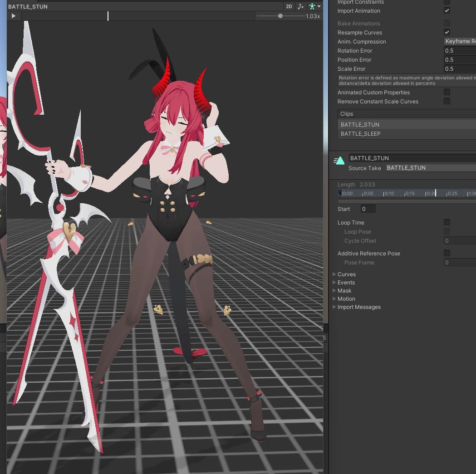
Task: Click the 1.03x speed value
Action: coord(313,16)
